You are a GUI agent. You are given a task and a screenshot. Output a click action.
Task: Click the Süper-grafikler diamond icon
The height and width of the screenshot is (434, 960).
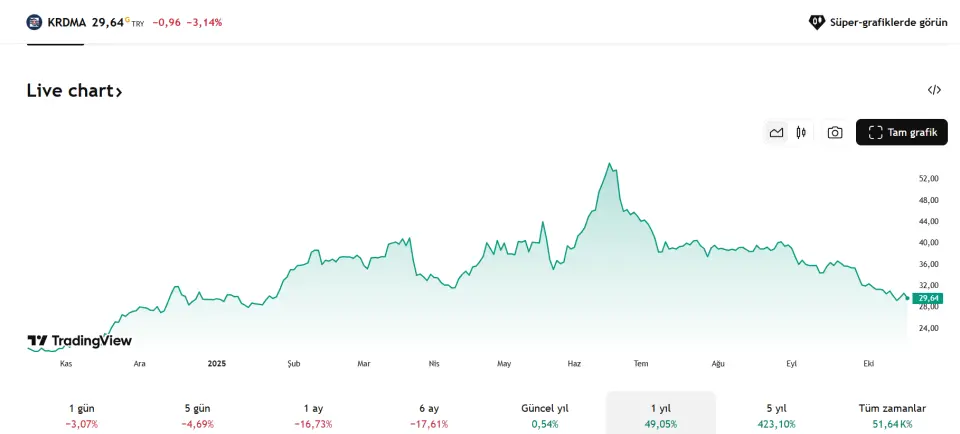[817, 21]
